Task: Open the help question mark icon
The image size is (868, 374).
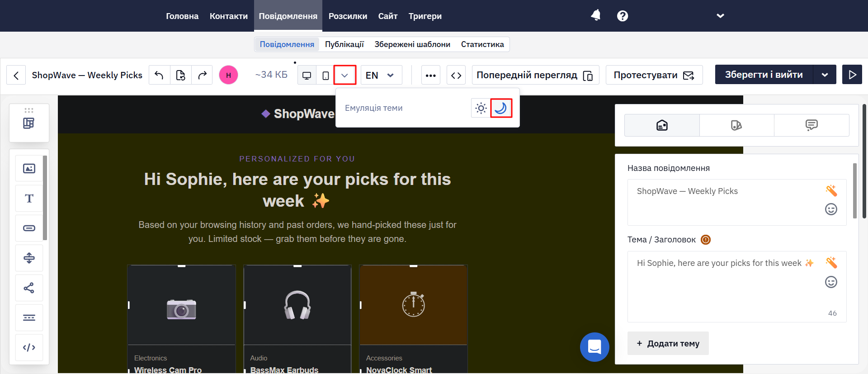Action: (x=623, y=16)
